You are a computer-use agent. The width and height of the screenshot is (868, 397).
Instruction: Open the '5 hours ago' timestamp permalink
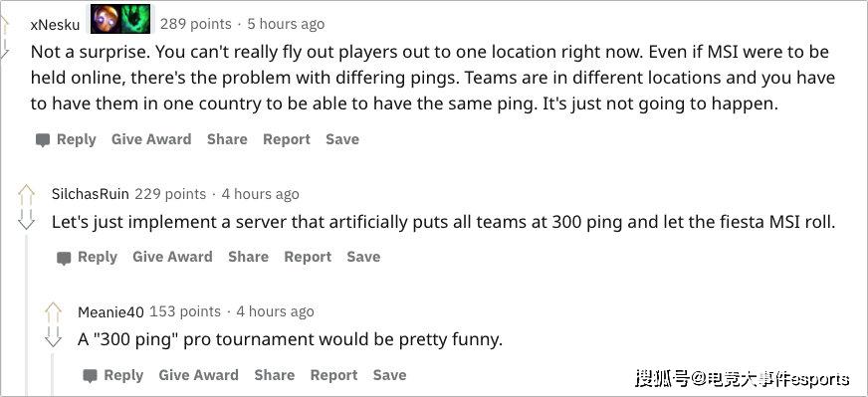286,24
